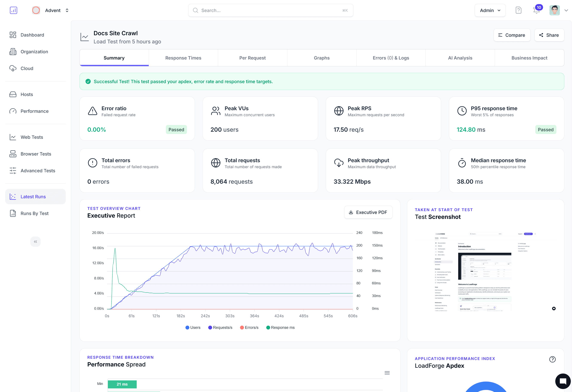Open the Dashboard sidebar icon

pos(13,35)
